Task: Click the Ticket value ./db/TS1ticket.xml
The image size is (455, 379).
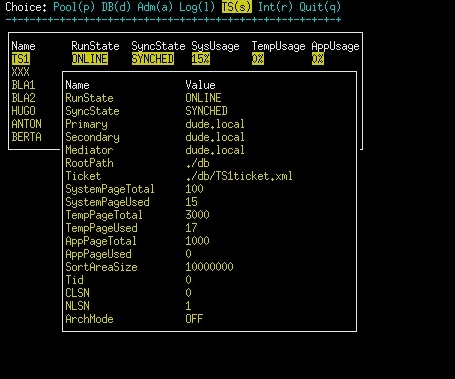Action: tap(239, 176)
